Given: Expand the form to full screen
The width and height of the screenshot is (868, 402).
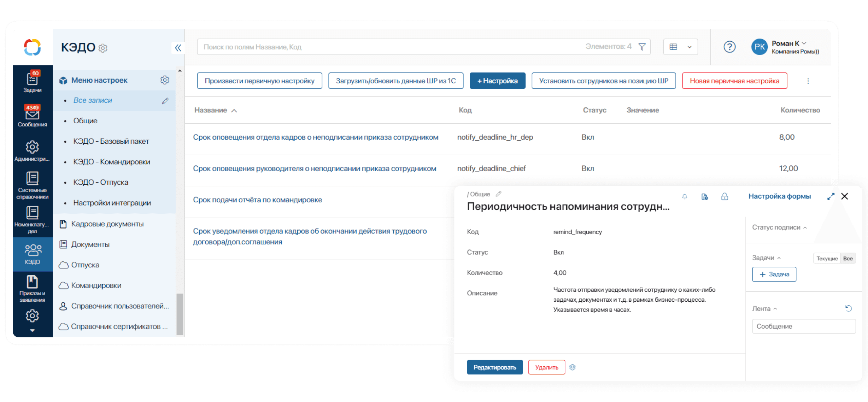Looking at the screenshot, I should (831, 196).
